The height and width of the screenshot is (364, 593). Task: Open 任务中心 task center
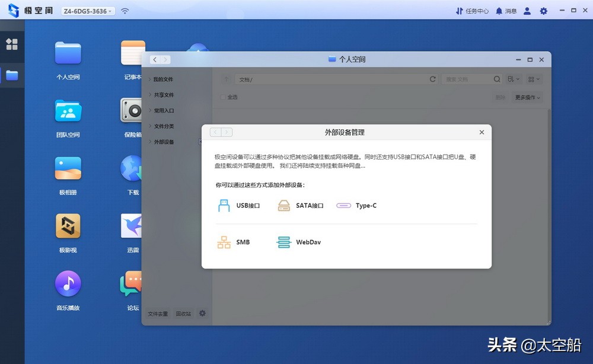(x=473, y=11)
